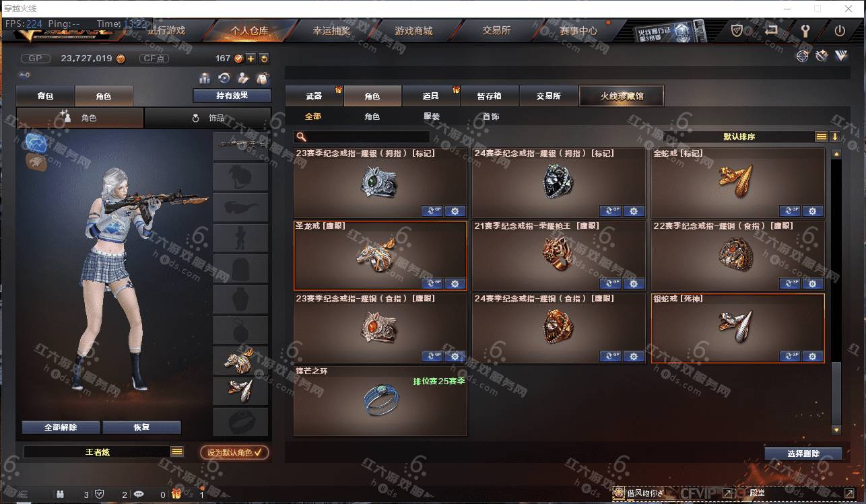Click the gear icon on 金蛇戒 item

coord(813,211)
